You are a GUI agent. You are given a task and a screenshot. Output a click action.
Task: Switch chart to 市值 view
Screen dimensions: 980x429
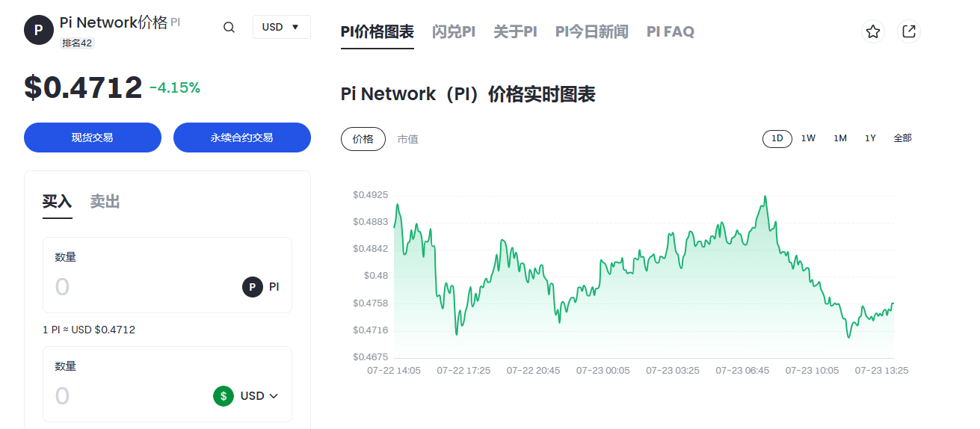(407, 139)
